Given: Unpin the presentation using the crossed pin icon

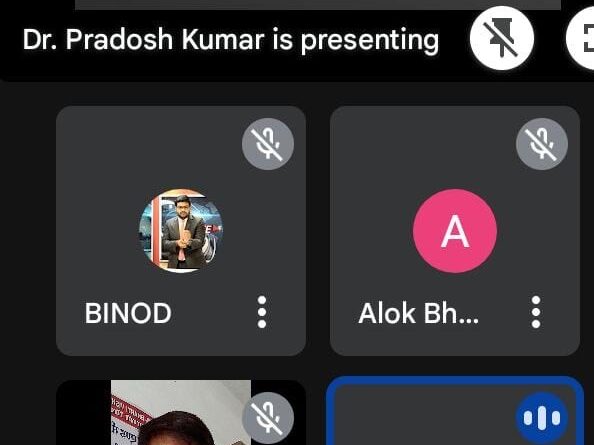Looking at the screenshot, I should pos(502,38).
